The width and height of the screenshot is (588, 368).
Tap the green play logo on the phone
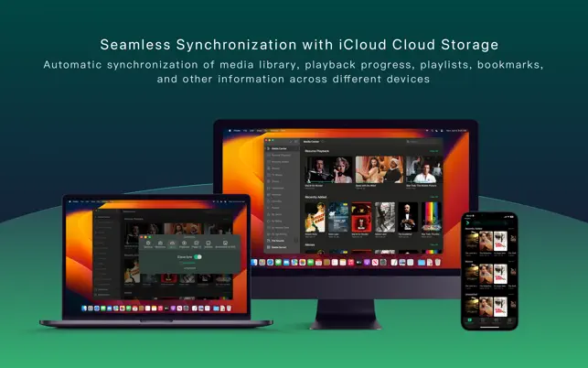pyautogui.click(x=467, y=223)
